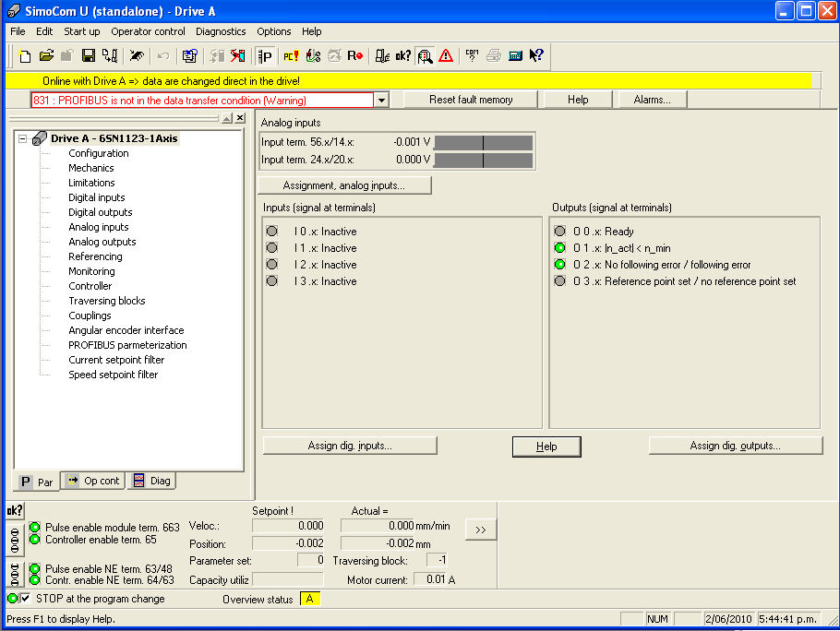Screen dimensions: 840x631
Task: Click the jog/terminals control icon
Action: 314,55
